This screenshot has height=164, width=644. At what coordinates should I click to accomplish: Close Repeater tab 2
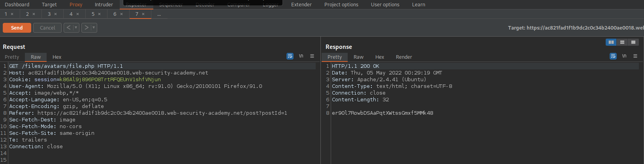coord(34,14)
